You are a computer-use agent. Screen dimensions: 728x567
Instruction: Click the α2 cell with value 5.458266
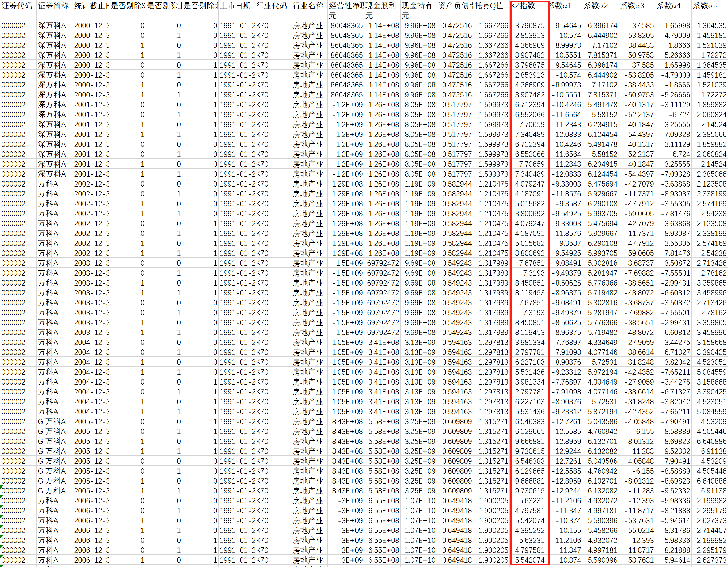[x=602, y=530]
